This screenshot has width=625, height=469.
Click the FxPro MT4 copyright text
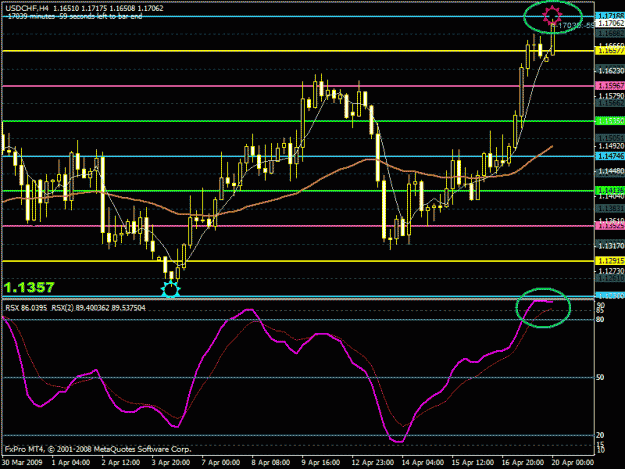point(98,449)
